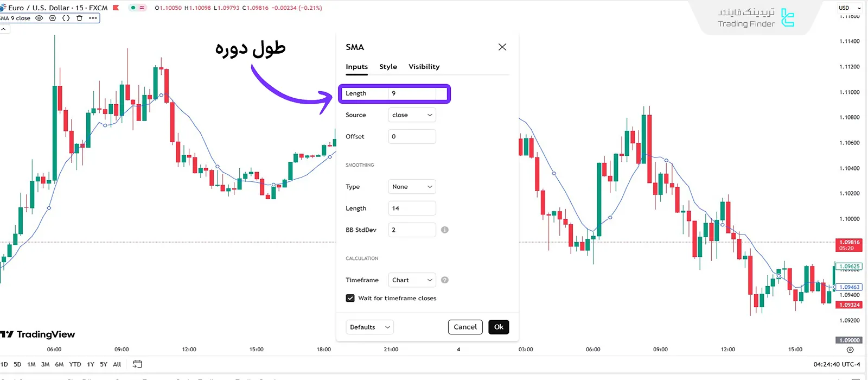Viewport: 868px width, 380px height.
Task: Switch to the Style tab
Action: pyautogui.click(x=388, y=67)
